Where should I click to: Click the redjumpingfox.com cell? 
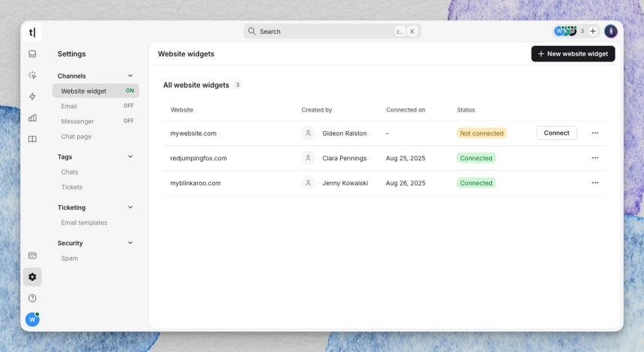[198, 158]
